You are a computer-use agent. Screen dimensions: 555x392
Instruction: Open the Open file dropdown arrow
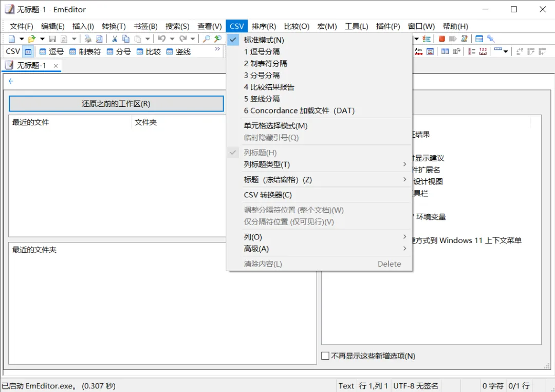point(42,39)
